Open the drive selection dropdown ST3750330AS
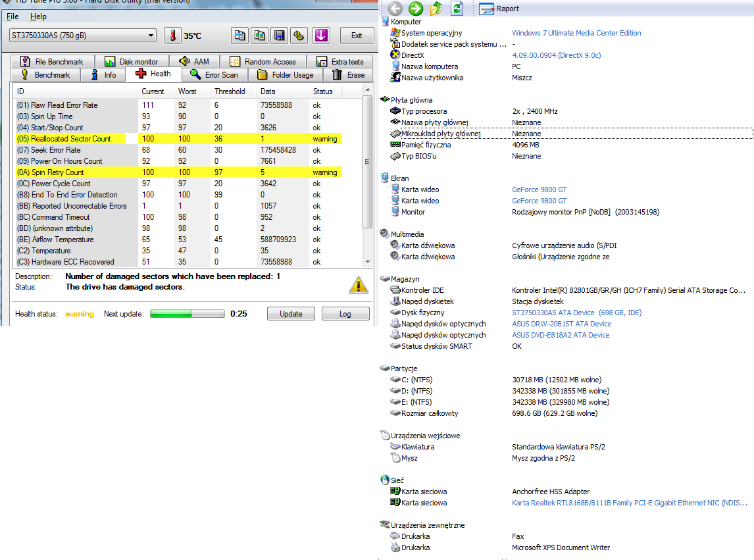The image size is (754, 560). (x=83, y=36)
